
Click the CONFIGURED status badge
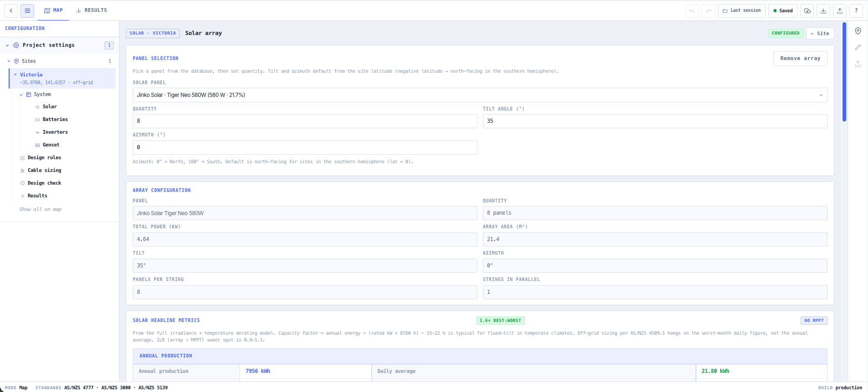click(x=785, y=33)
